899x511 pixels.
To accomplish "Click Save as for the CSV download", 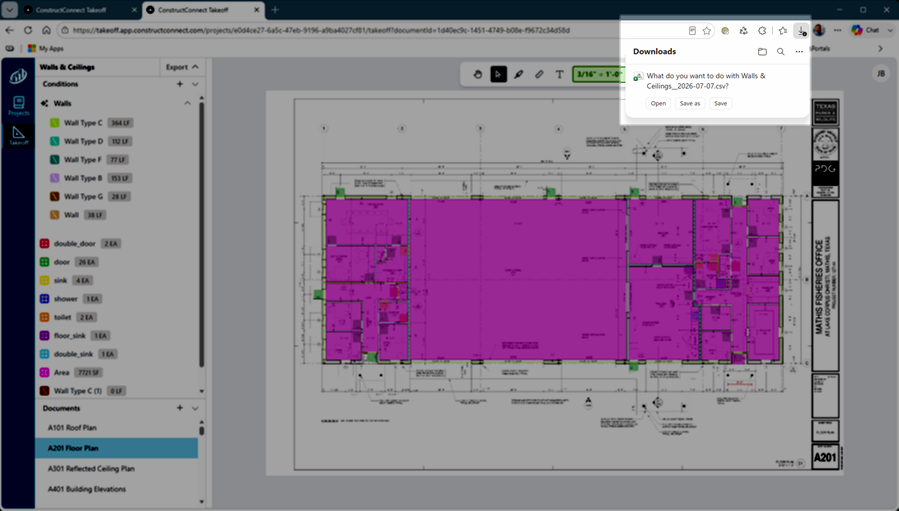I will click(690, 103).
